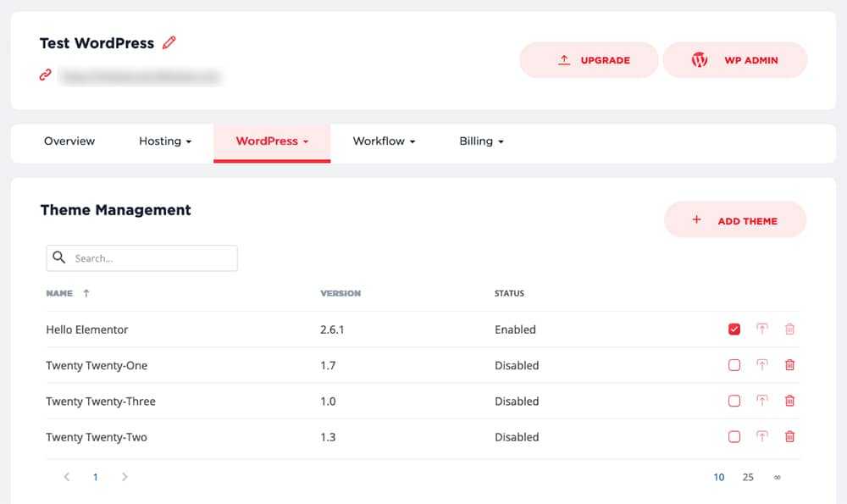Click version 1.7 cell
847x504 pixels.
click(x=328, y=365)
